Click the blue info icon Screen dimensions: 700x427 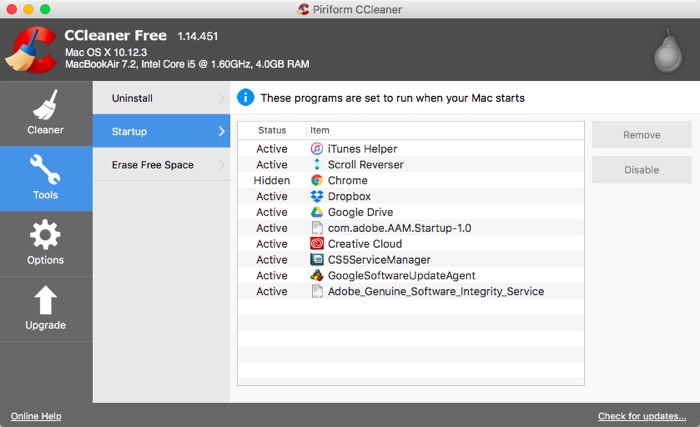[246, 97]
